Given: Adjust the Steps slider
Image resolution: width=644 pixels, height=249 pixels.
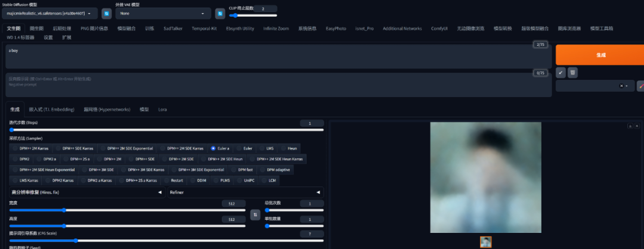Looking at the screenshot, I should tap(166, 130).
